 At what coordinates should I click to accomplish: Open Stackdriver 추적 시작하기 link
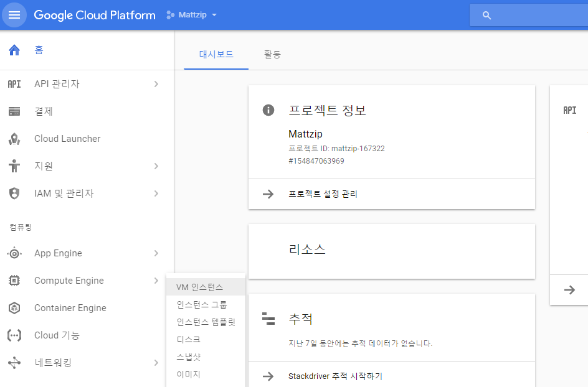335,376
